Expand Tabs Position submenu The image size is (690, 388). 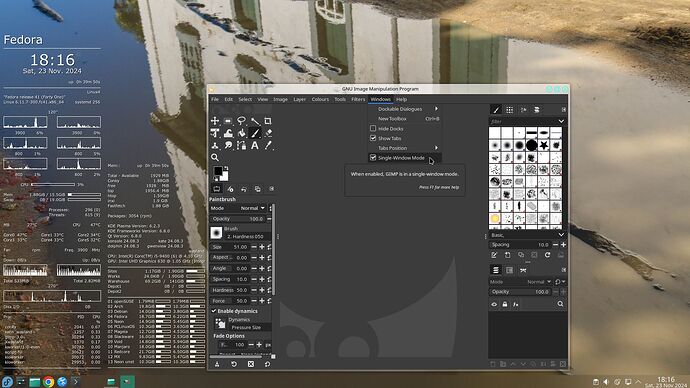(404, 148)
